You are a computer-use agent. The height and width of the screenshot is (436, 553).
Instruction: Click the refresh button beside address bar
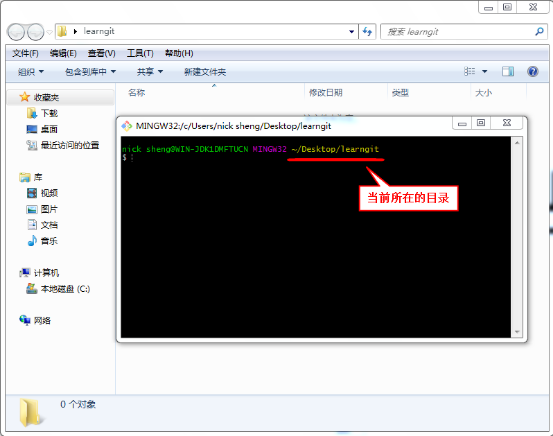(x=367, y=32)
